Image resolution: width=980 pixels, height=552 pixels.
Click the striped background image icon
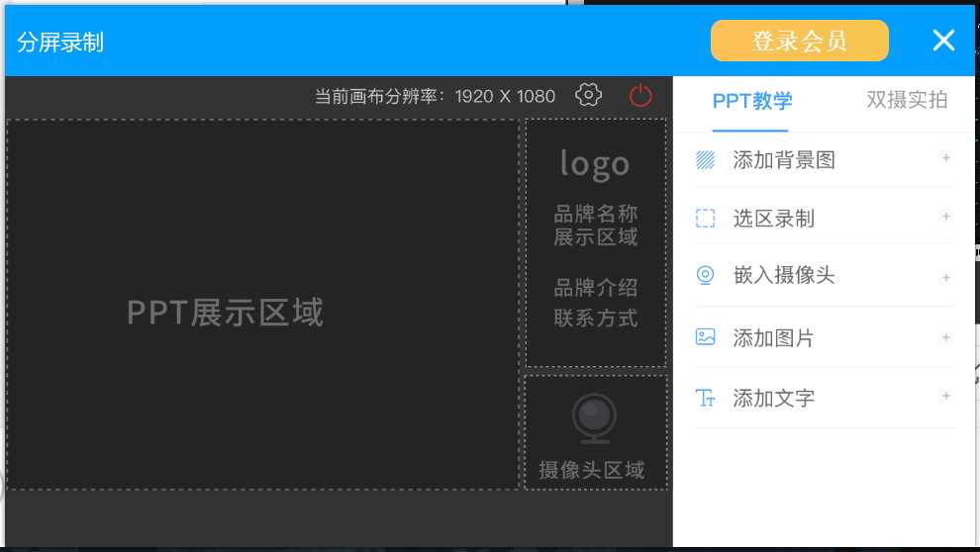[x=705, y=159]
